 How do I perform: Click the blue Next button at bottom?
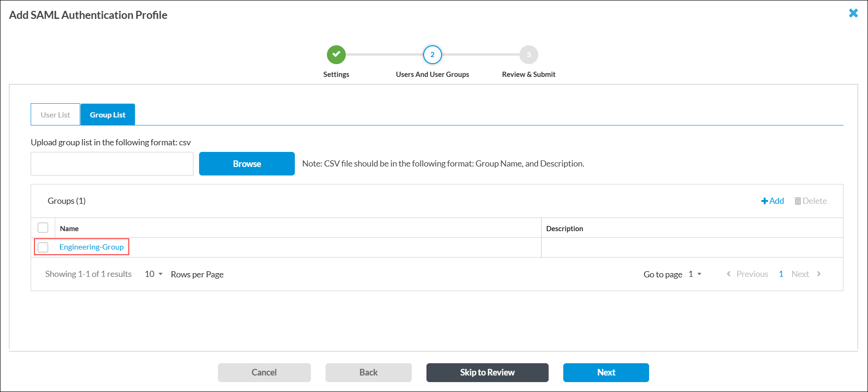pyautogui.click(x=606, y=373)
